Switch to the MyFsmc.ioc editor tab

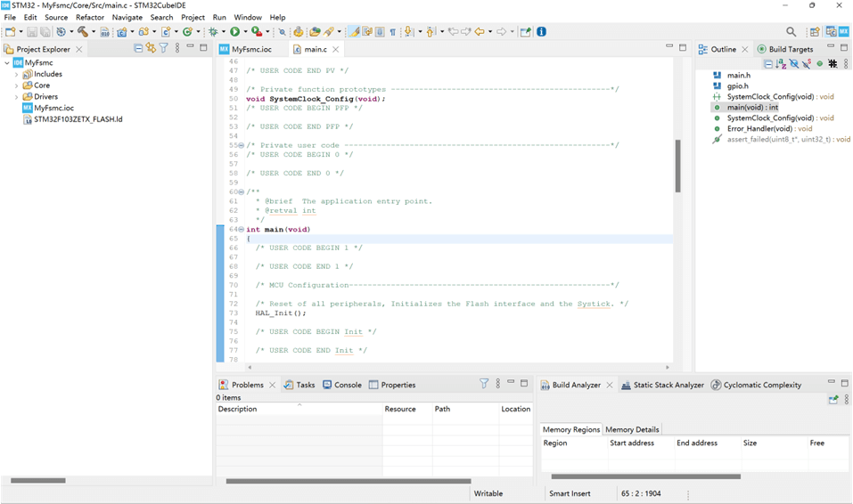(250, 49)
